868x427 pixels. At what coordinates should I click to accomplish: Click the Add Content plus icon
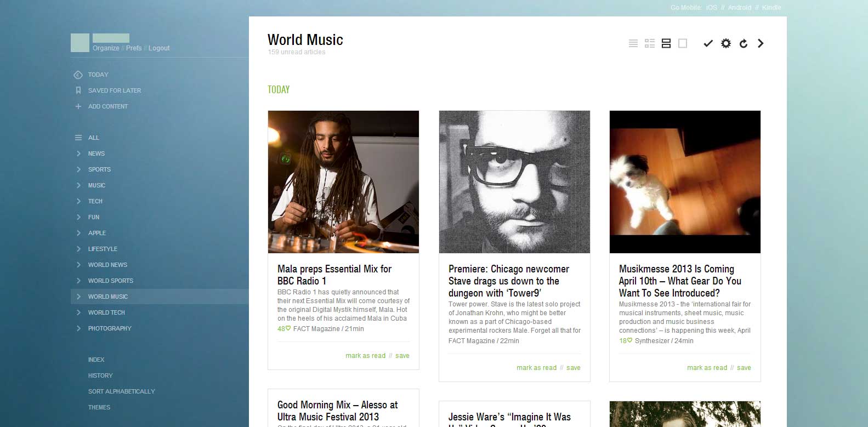point(78,106)
